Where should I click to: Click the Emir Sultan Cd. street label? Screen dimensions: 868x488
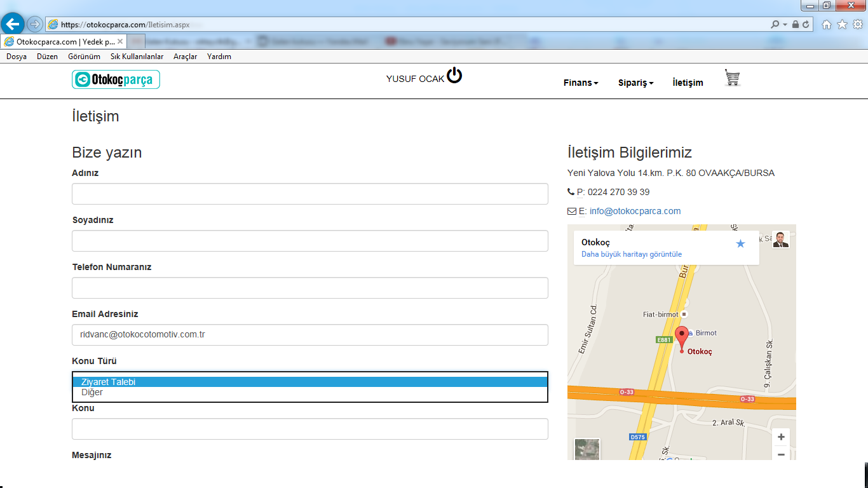click(589, 329)
